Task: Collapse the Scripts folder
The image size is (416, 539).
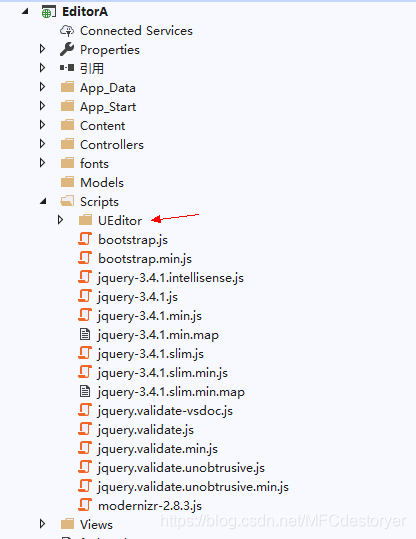Action: pos(43,201)
